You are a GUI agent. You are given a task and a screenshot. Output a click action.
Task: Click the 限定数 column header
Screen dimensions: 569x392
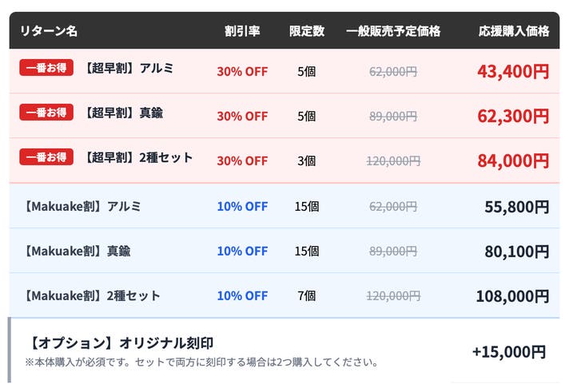(x=306, y=31)
